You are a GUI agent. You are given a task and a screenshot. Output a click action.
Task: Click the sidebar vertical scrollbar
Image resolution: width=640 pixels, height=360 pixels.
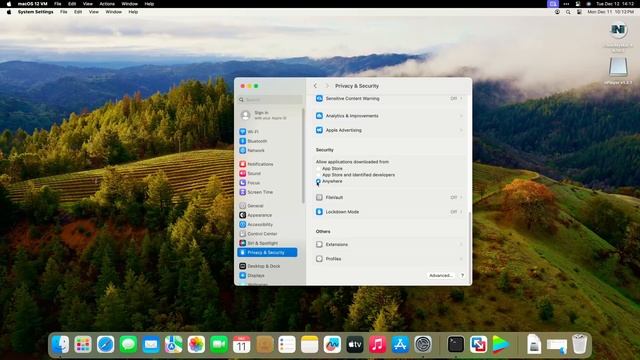[x=303, y=156]
